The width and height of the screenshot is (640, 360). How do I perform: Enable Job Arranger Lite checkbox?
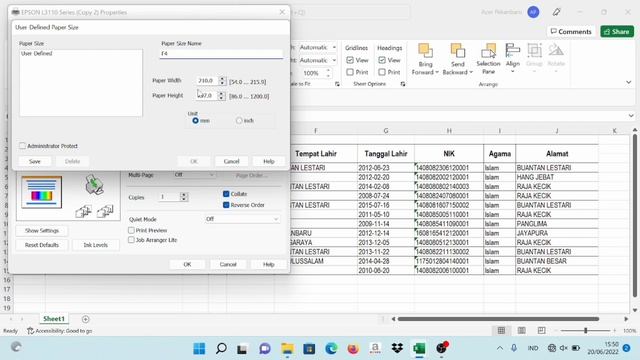tap(131, 240)
